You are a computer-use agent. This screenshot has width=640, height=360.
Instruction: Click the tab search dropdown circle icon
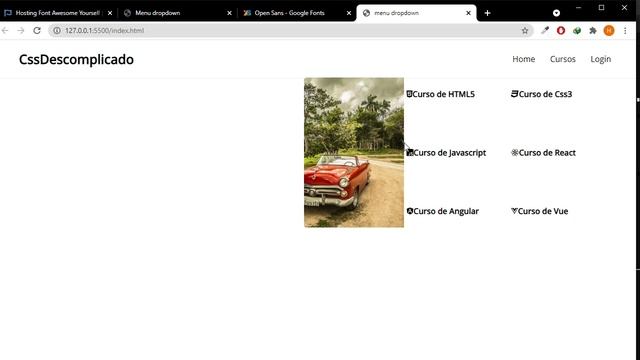click(556, 13)
